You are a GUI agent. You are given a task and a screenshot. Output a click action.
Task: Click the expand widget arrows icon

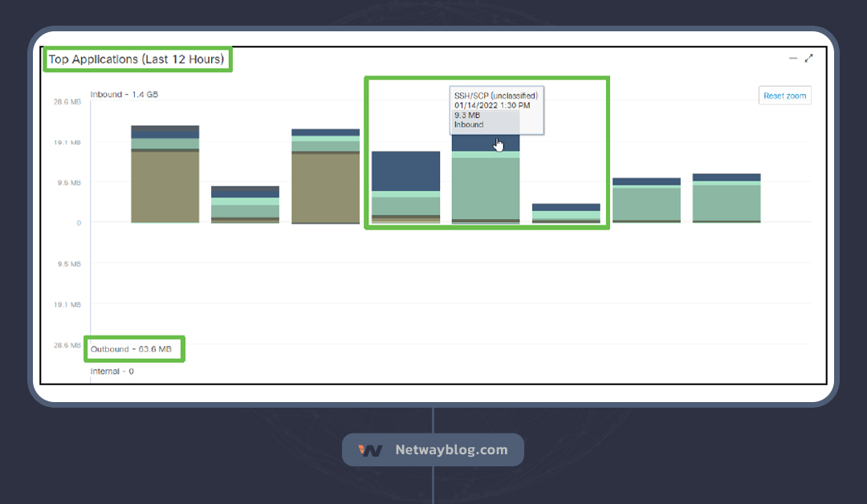click(x=808, y=58)
